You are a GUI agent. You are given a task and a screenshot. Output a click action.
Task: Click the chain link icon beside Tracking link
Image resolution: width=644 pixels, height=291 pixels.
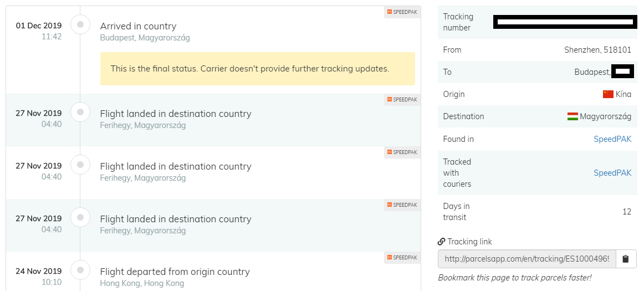click(x=442, y=242)
